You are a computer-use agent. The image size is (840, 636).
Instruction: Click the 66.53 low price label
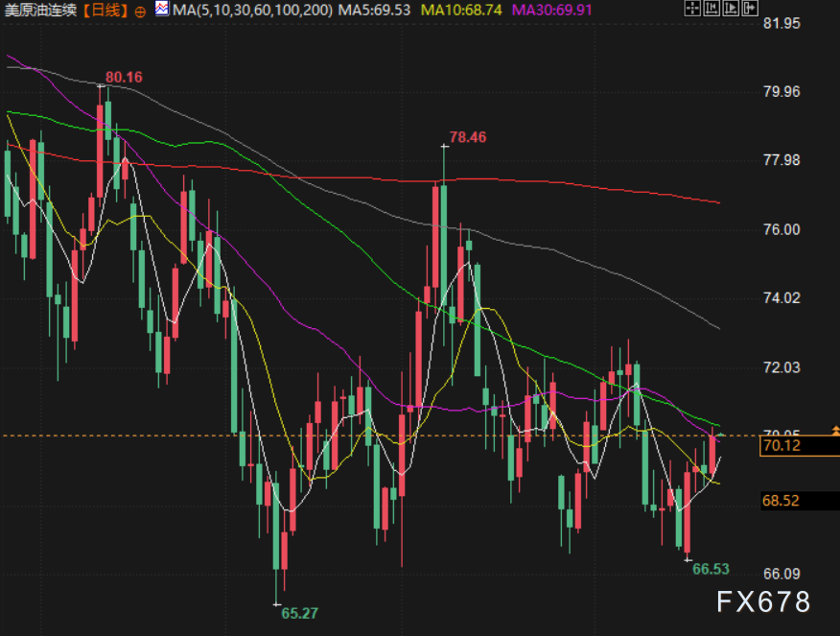[711, 569]
